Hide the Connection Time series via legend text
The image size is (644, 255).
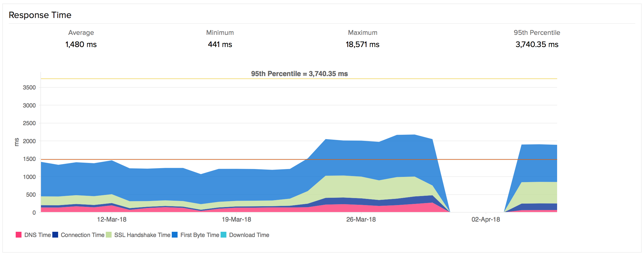[x=83, y=235]
